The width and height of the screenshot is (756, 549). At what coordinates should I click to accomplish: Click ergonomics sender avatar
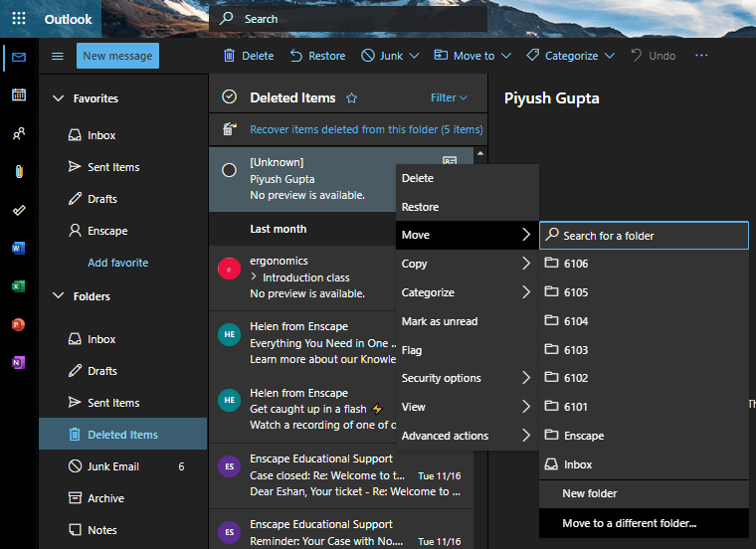229,269
